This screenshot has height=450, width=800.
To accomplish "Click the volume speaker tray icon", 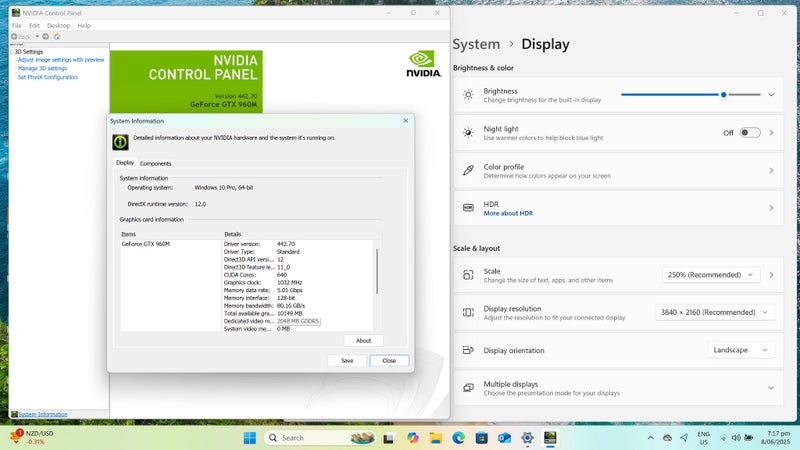I will click(736, 438).
